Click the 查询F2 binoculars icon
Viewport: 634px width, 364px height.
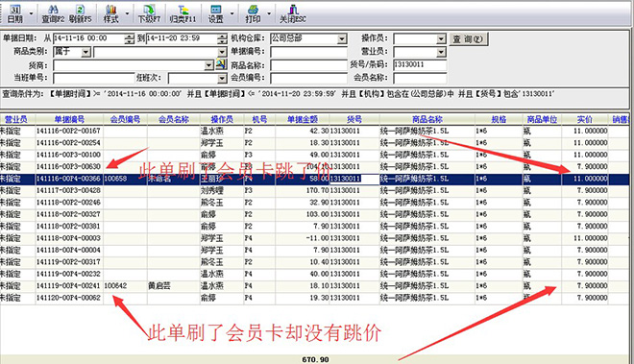click(x=53, y=10)
